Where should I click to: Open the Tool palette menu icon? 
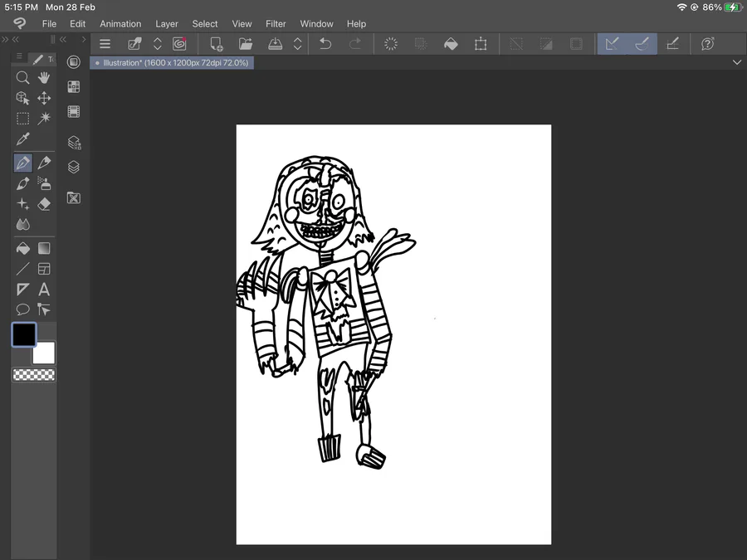pos(19,56)
